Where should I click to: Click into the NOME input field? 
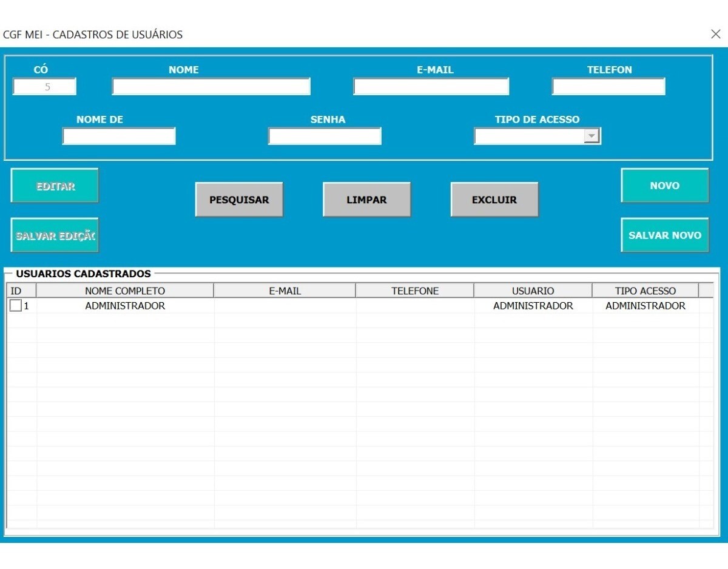(211, 87)
